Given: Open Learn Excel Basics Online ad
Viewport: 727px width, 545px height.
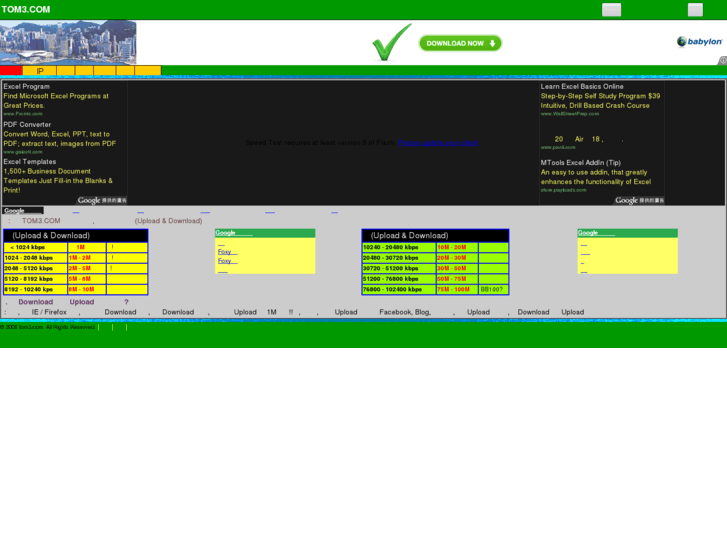Looking at the screenshot, I should click(582, 86).
